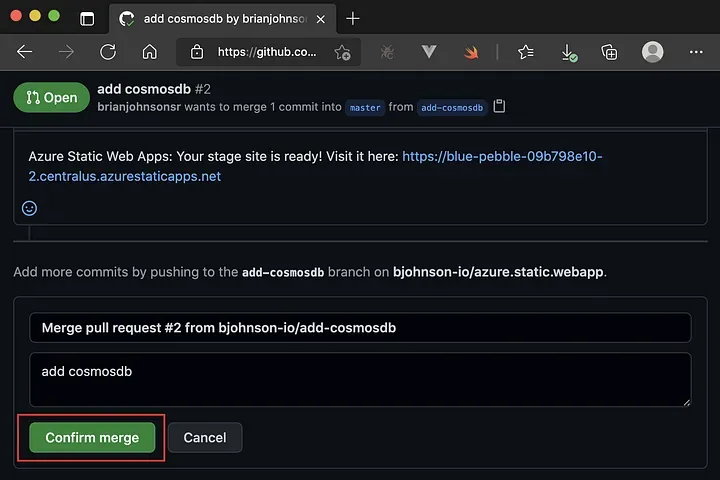This screenshot has height=480, width=720.
Task: Copy the add-cosmosdb branch name
Action: [499, 106]
